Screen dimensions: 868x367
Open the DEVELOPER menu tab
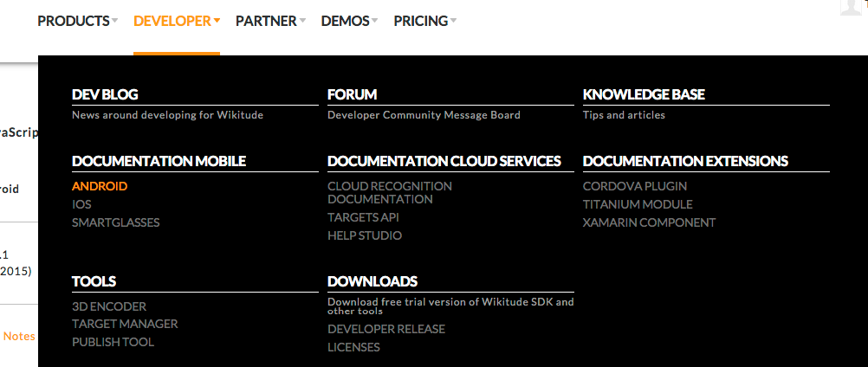(172, 21)
